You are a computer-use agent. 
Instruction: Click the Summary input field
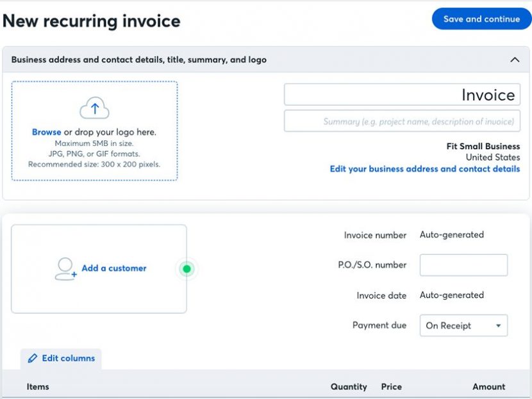402,121
